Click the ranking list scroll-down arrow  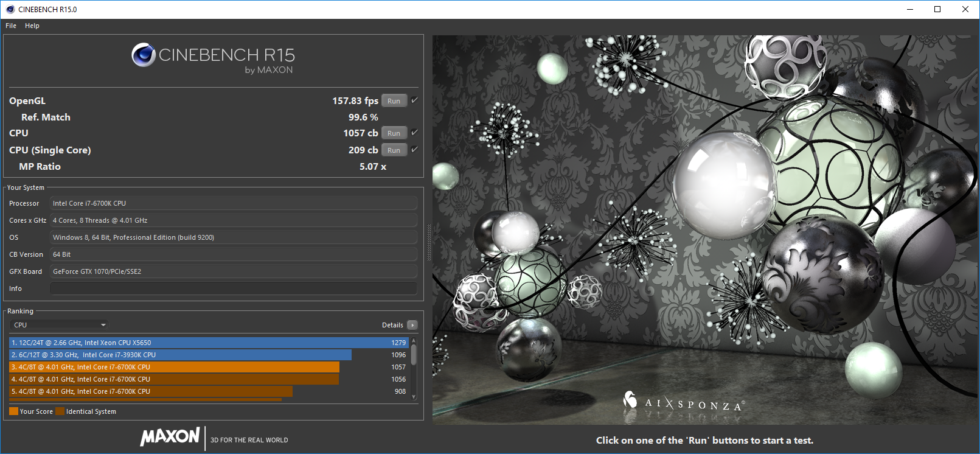click(x=414, y=397)
